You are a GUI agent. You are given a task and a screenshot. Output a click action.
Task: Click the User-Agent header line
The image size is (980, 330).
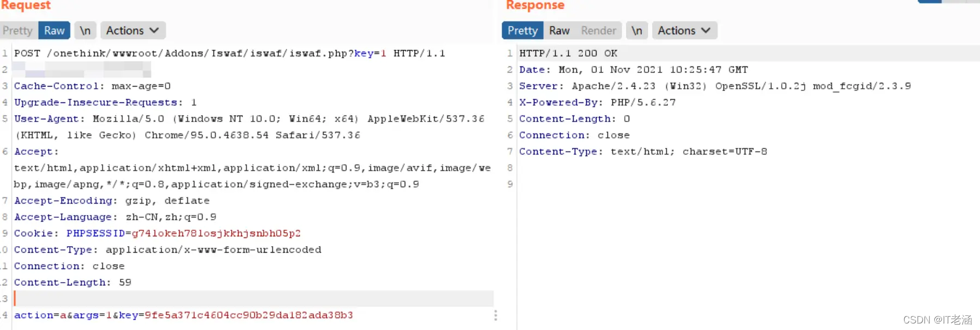click(249, 119)
